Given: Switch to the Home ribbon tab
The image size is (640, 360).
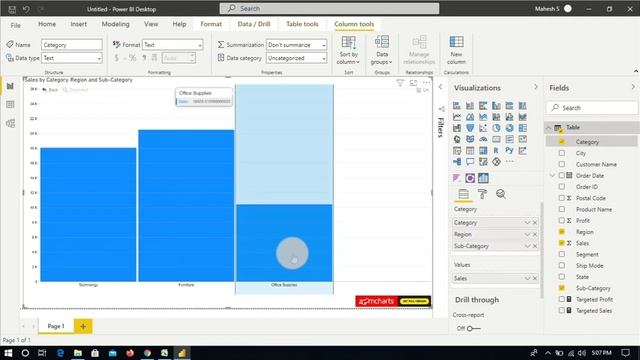Looking at the screenshot, I should pos(47,24).
